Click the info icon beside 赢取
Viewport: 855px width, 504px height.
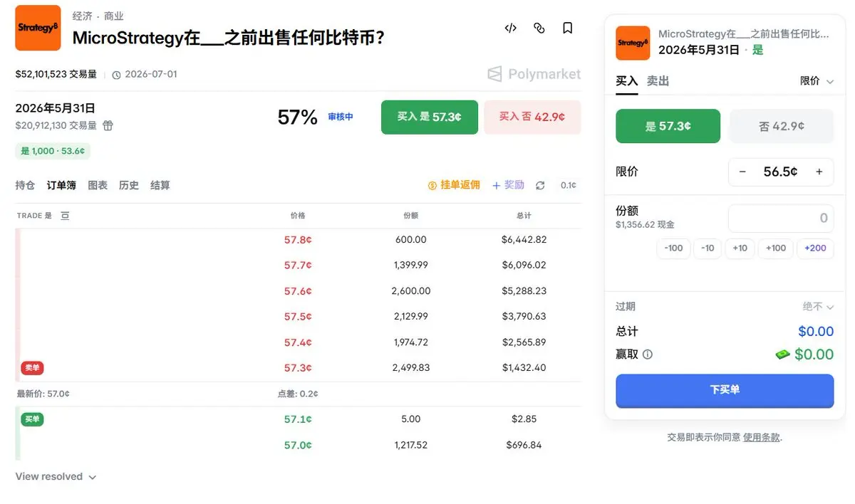pyautogui.click(x=648, y=354)
